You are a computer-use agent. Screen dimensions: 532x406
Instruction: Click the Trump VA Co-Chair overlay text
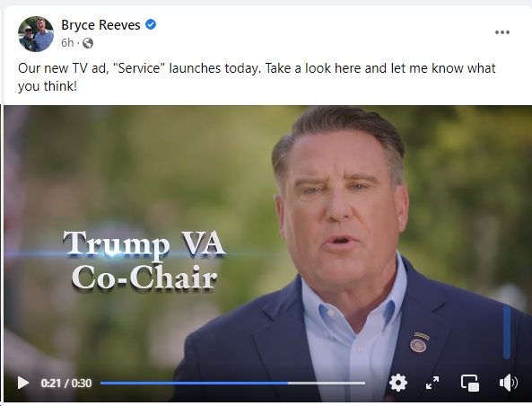pyautogui.click(x=144, y=260)
